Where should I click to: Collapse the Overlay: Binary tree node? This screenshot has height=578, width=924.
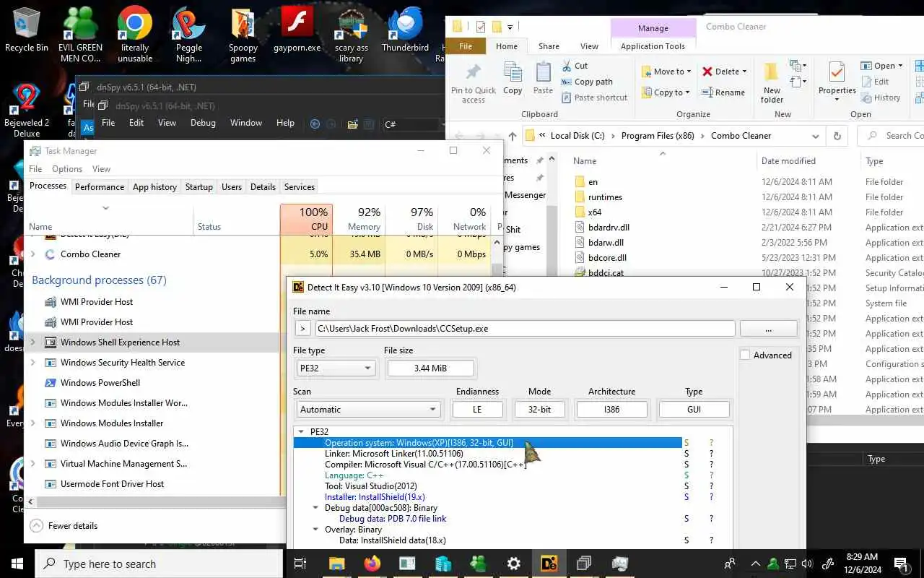pyautogui.click(x=315, y=530)
